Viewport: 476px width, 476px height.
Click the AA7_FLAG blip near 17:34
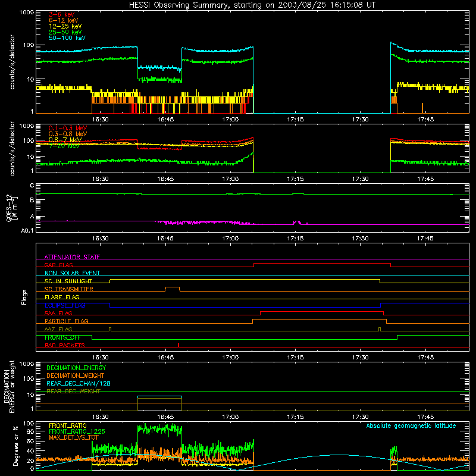[380, 330]
